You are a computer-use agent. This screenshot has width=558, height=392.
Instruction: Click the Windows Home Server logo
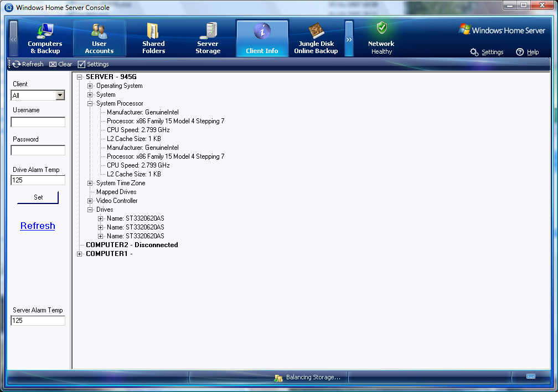[502, 30]
